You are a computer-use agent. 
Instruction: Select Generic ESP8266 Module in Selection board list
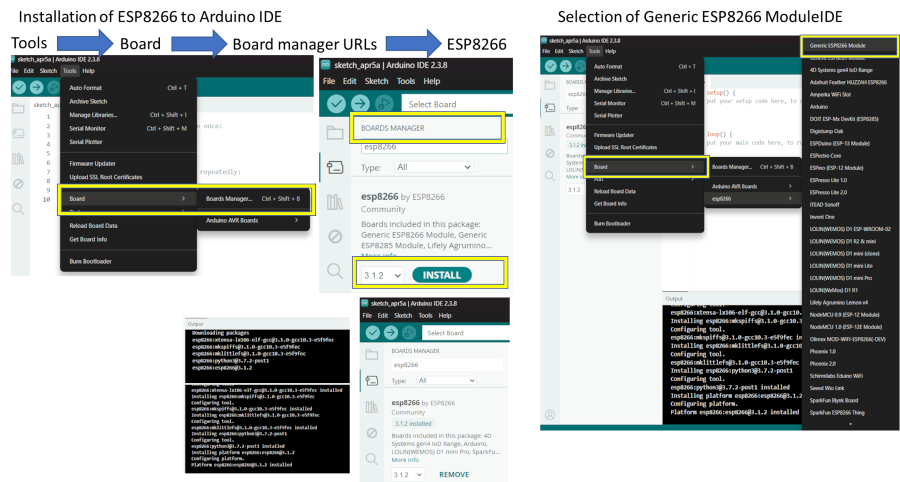849,45
